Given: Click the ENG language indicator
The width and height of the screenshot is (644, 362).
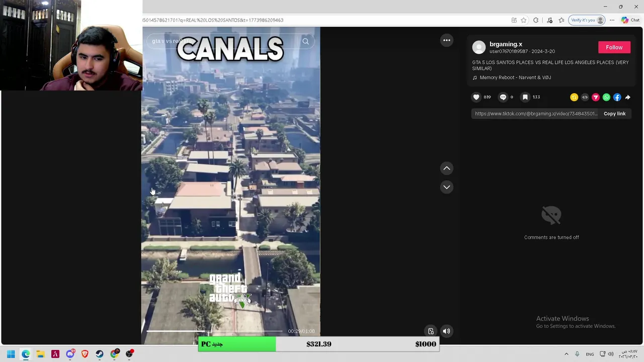Looking at the screenshot, I should pos(590,354).
